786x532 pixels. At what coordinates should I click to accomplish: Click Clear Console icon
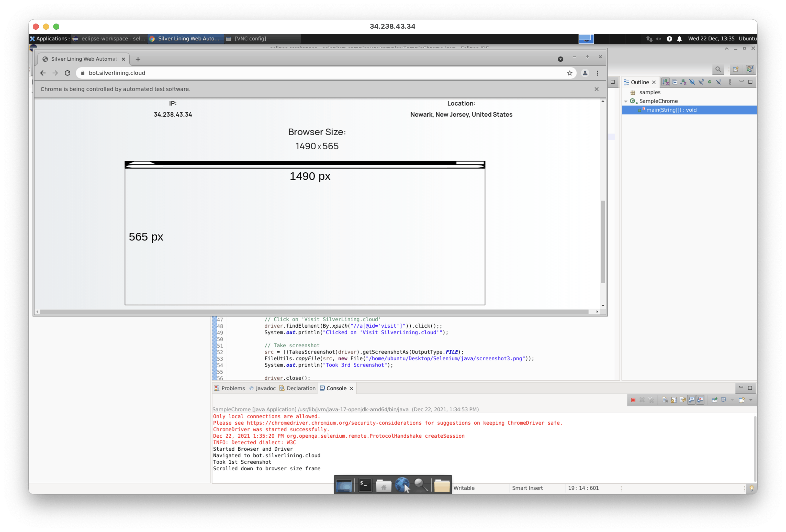coord(665,400)
